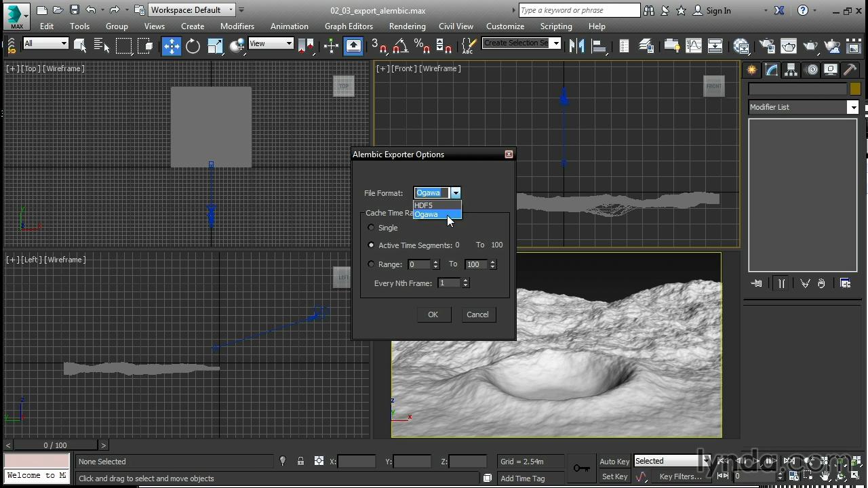Click the Angle Snap toggle icon

point(401,46)
